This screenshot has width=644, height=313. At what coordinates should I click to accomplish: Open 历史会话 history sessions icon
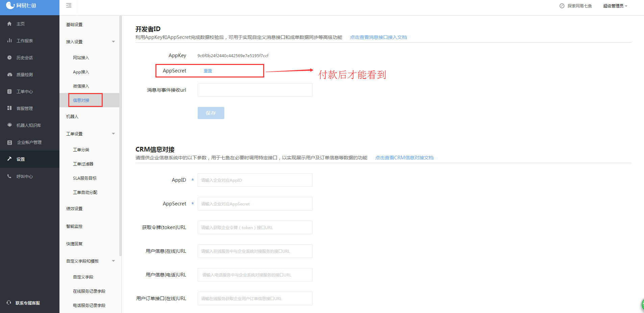9,58
